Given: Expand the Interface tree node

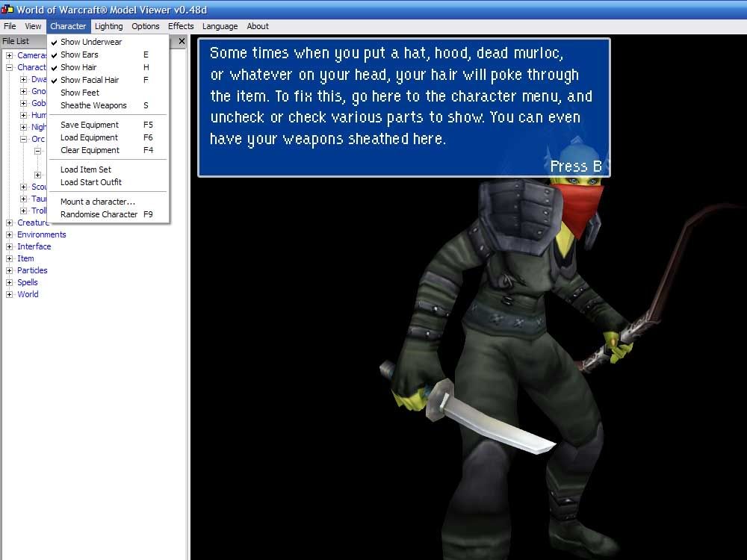Looking at the screenshot, I should (x=9, y=246).
